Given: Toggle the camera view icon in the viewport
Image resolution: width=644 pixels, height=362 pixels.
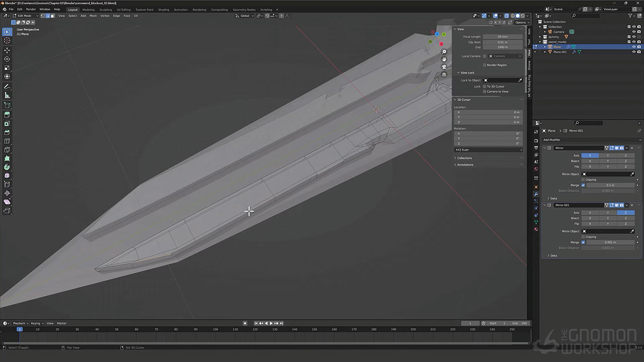Looking at the screenshot, I should [444, 67].
